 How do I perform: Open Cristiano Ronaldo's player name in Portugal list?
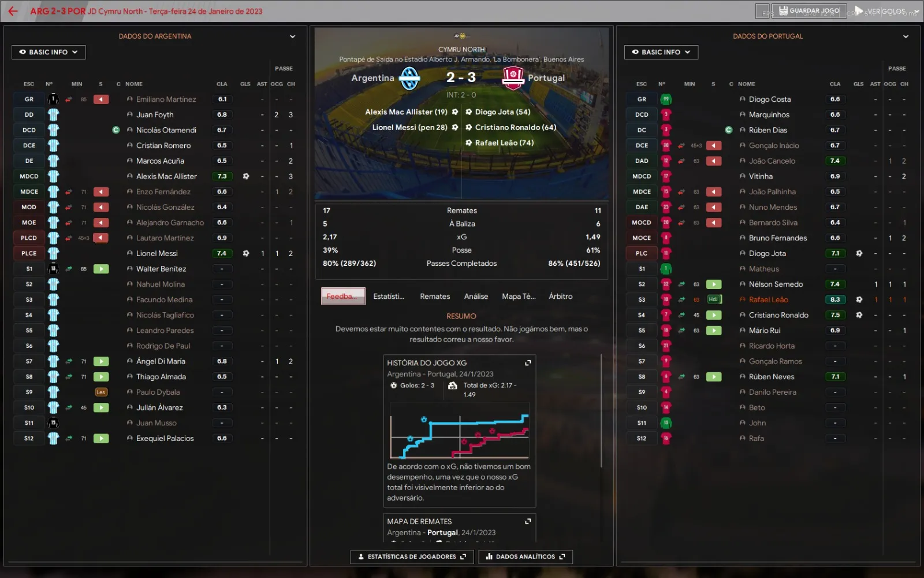(778, 315)
